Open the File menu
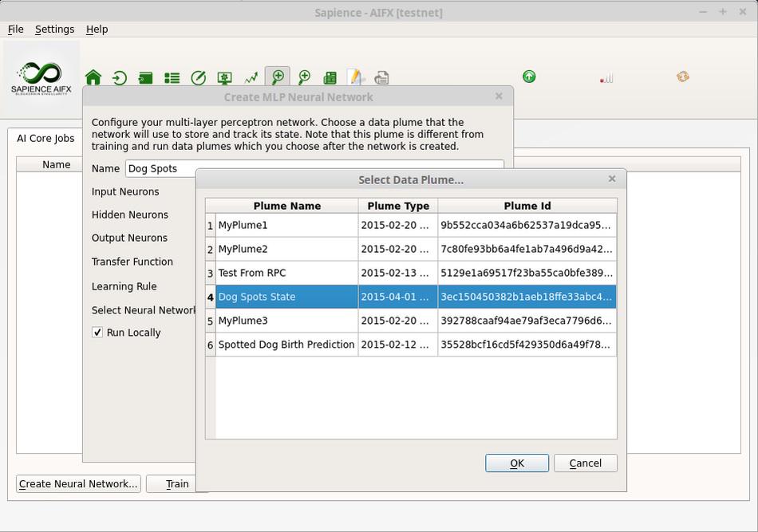This screenshot has width=758, height=532. [x=15, y=29]
